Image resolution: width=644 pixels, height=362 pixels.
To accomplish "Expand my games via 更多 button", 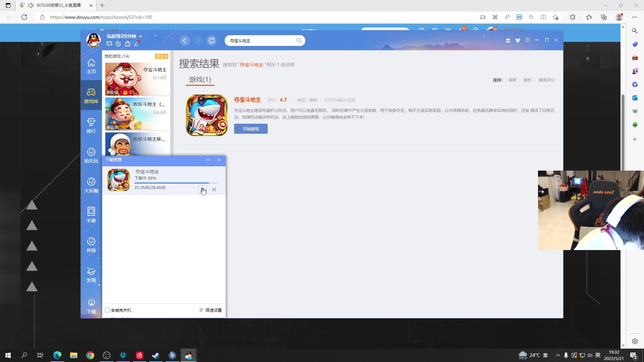I will [x=161, y=56].
